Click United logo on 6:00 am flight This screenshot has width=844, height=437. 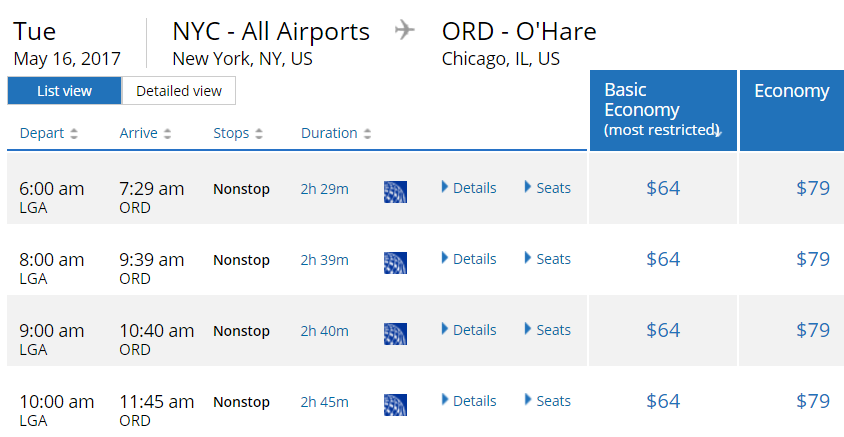pyautogui.click(x=395, y=192)
